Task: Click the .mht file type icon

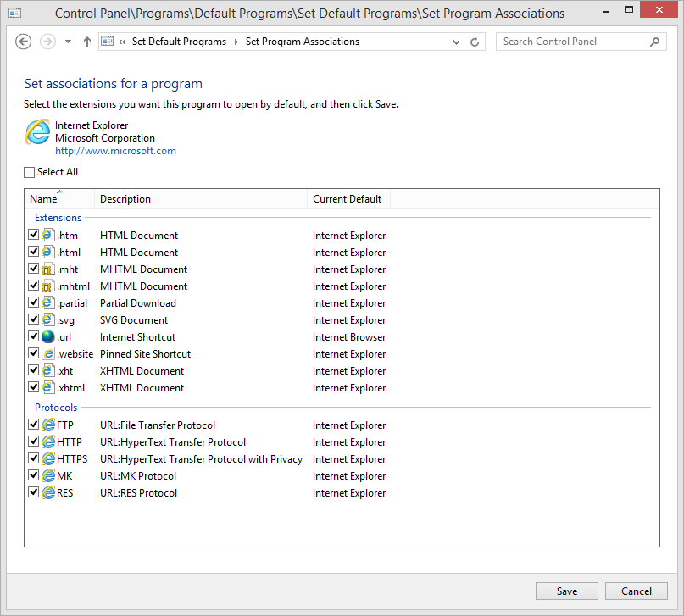Action: pyautogui.click(x=48, y=269)
